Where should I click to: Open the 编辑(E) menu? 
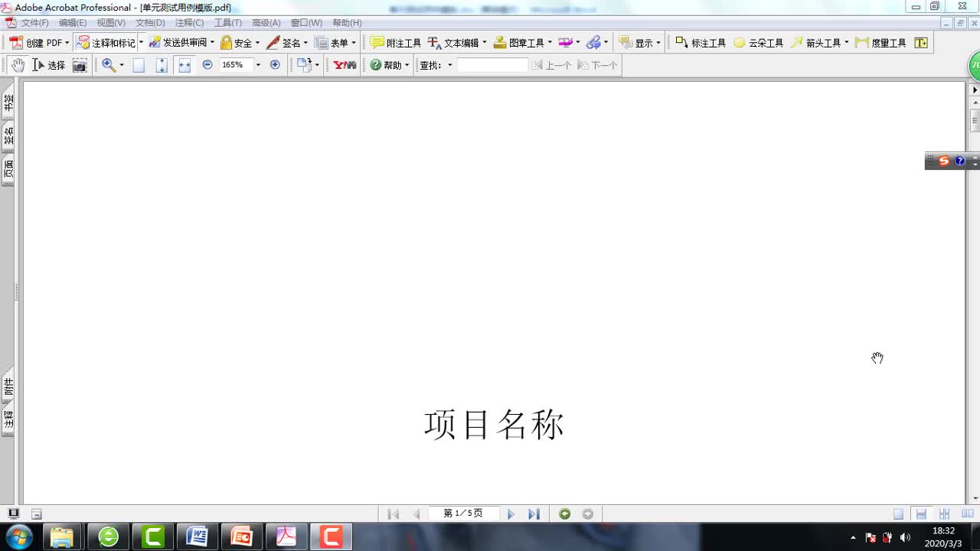(x=73, y=23)
